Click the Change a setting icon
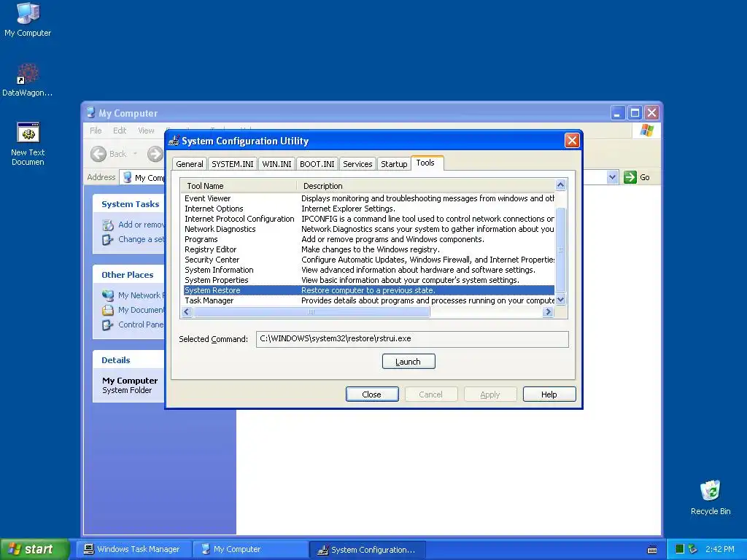The width and height of the screenshot is (747, 560). (108, 239)
